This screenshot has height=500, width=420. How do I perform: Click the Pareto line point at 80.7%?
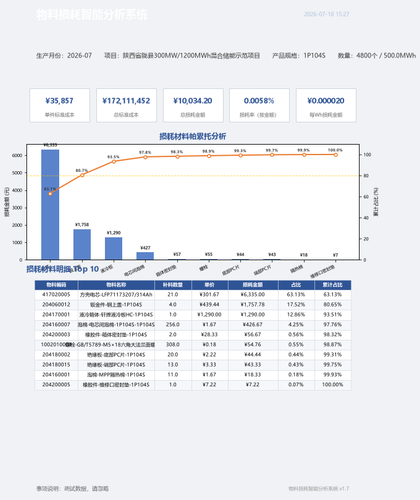(82, 175)
